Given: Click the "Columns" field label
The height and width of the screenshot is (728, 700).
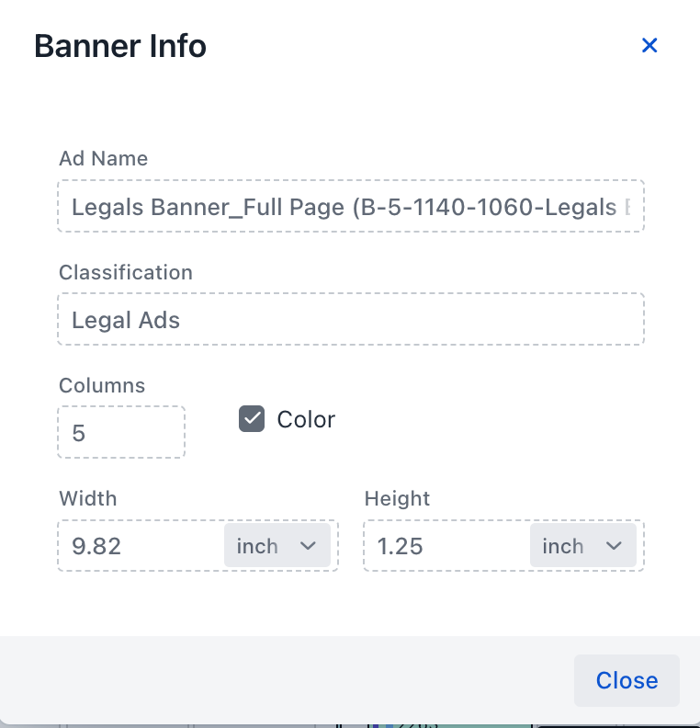Looking at the screenshot, I should pyautogui.click(x=102, y=385).
